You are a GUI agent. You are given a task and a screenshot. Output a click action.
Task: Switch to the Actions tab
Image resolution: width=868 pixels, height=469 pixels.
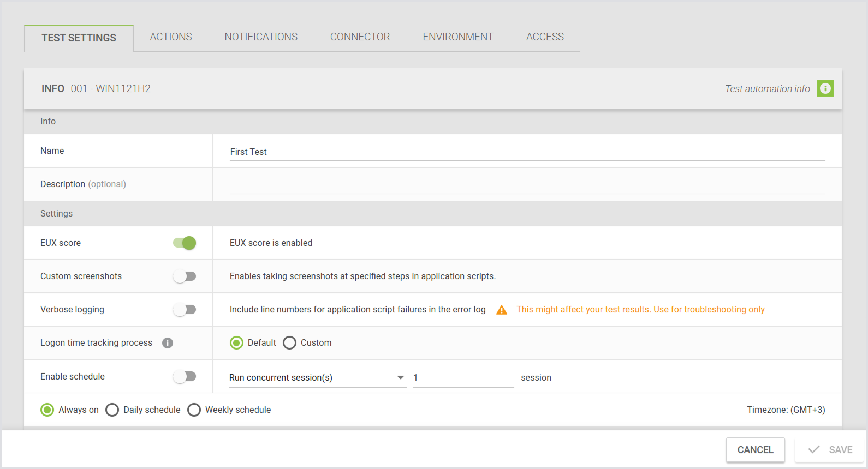point(171,37)
